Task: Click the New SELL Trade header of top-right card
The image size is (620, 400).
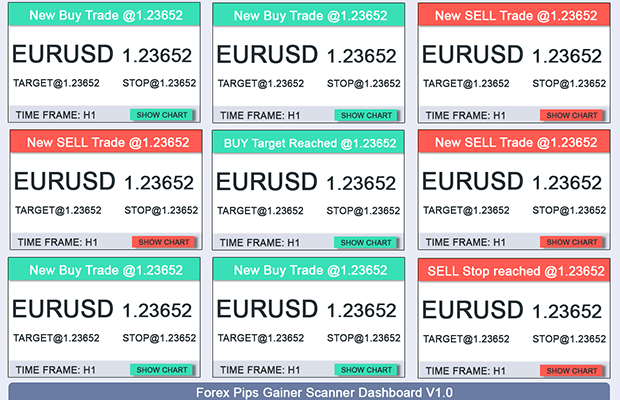Action: pos(514,15)
